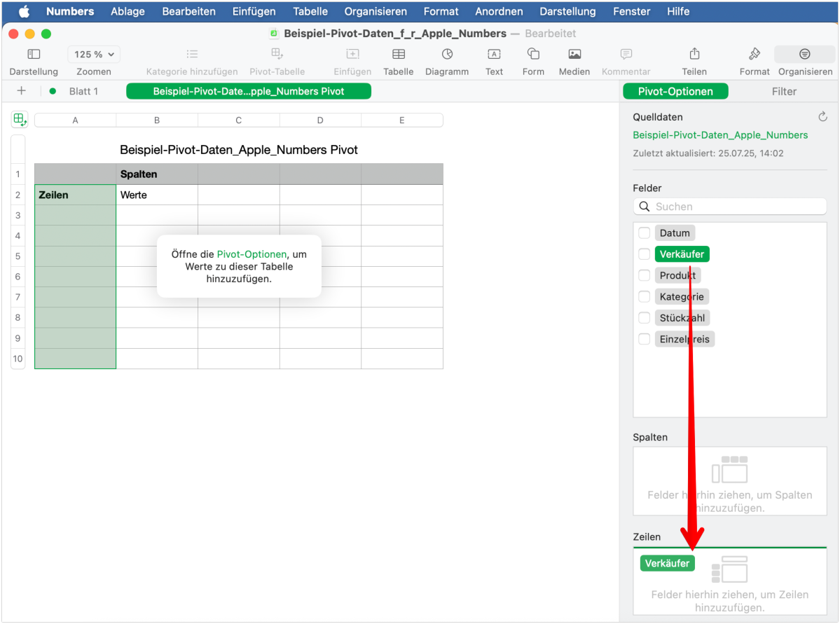The height and width of the screenshot is (624, 840).
Task: Open the Numbers application menu
Action: coord(70,11)
